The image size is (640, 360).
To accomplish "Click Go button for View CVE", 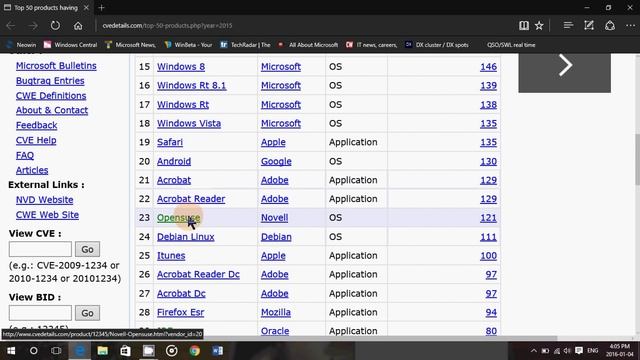I will click(87, 249).
